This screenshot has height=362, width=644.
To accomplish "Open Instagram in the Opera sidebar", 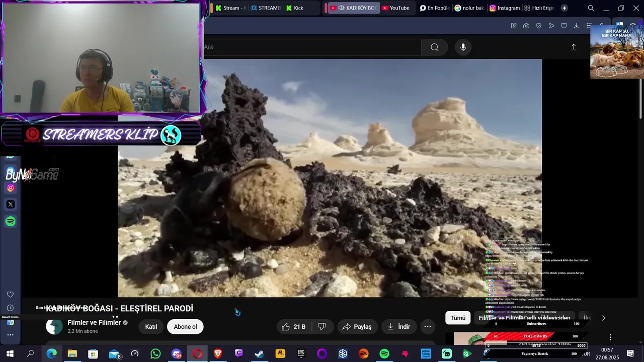I will (x=11, y=188).
